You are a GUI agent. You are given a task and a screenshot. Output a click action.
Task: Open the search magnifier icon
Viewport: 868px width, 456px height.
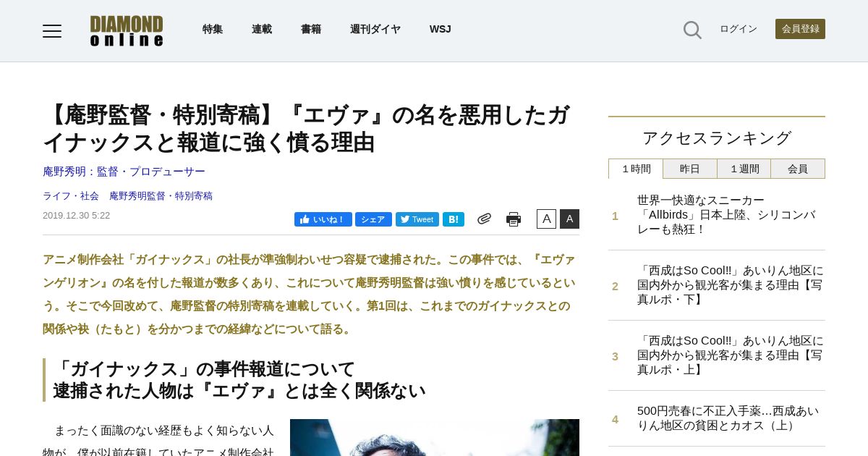tap(692, 30)
